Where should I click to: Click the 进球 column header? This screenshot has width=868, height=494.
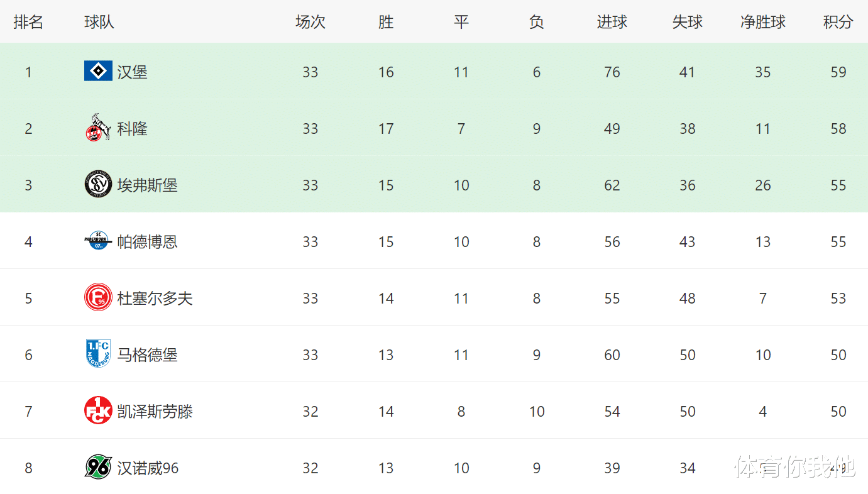(x=612, y=22)
